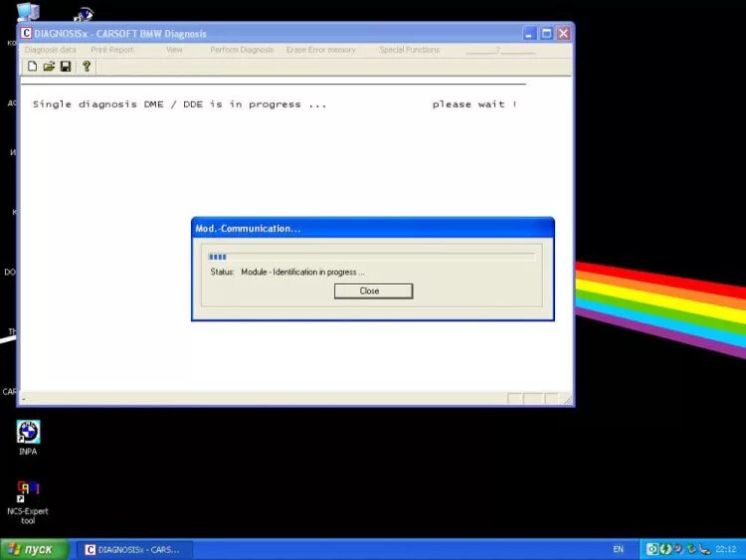Select the DIAGNOSISx taskbar button

(134, 549)
